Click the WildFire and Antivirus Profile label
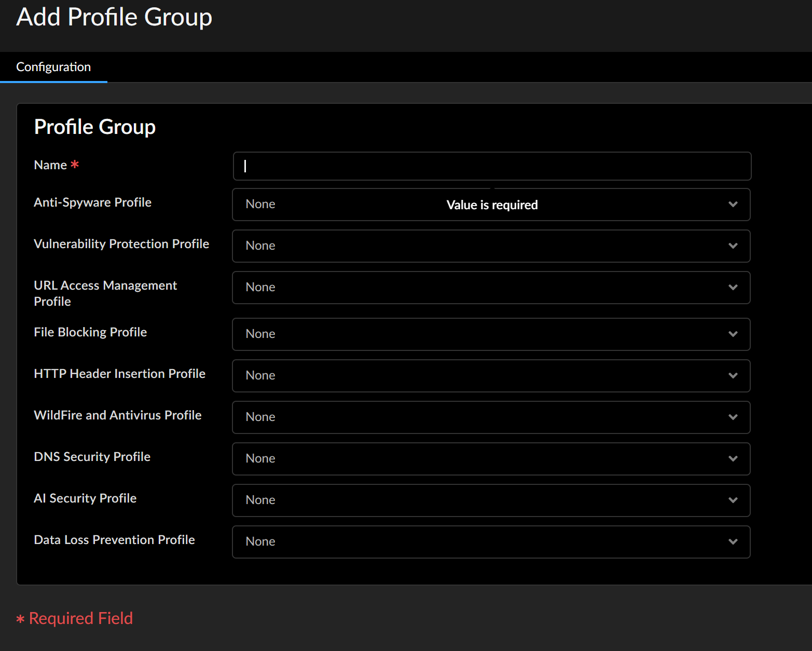The width and height of the screenshot is (812, 651). (x=118, y=415)
